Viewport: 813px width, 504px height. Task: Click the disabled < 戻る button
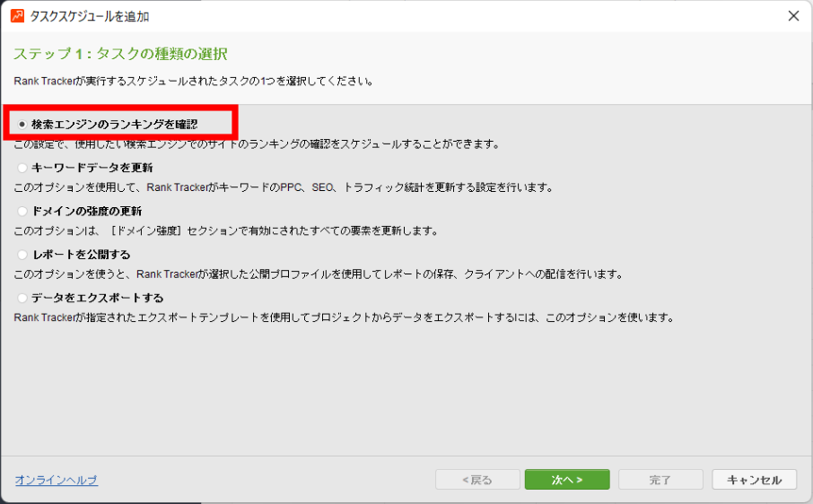coord(477,480)
